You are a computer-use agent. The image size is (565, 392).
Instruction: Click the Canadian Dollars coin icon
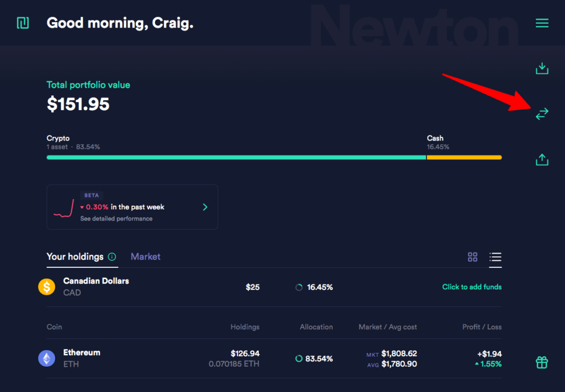point(46,287)
